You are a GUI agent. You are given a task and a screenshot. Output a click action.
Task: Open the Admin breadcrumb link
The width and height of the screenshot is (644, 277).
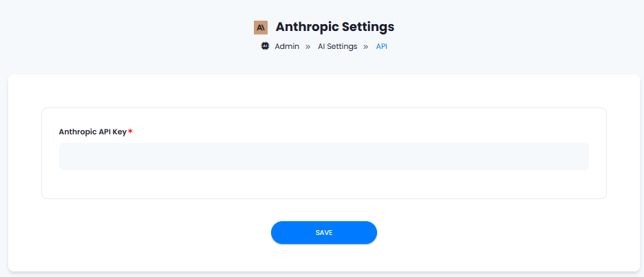tap(287, 46)
